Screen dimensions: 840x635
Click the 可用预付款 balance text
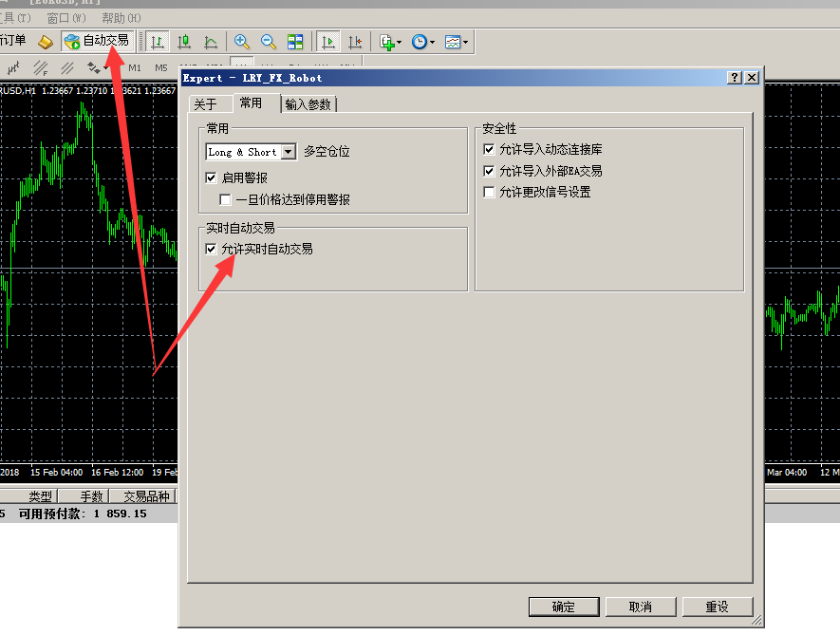click(x=83, y=514)
